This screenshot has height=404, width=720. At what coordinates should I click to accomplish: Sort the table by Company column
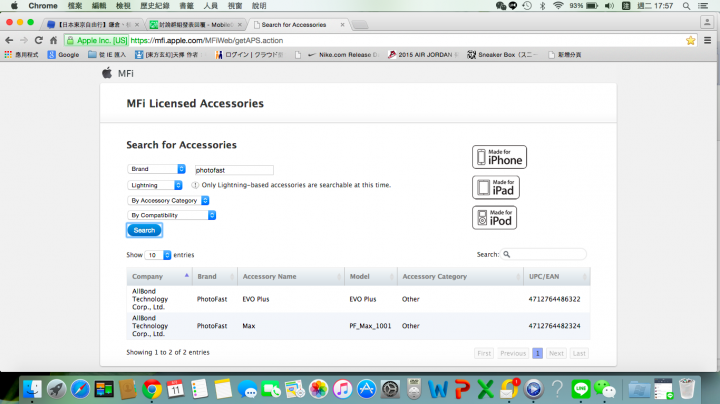point(160,276)
